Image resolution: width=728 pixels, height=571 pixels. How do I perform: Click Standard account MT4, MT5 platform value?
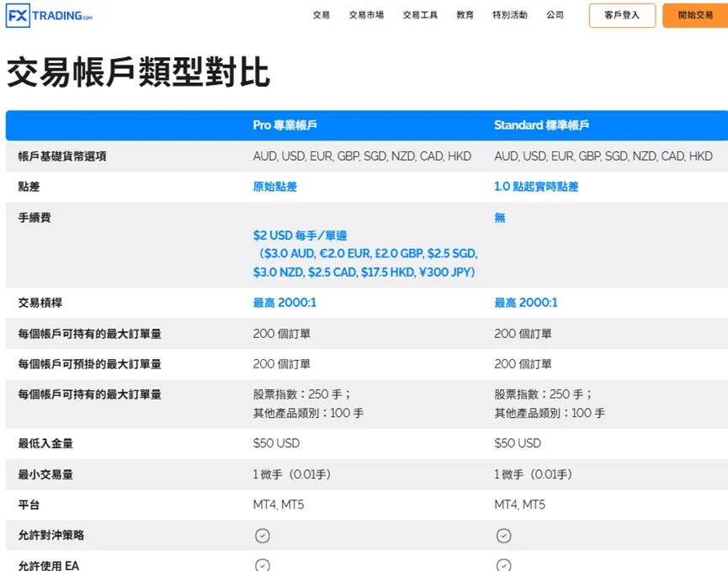click(520, 505)
